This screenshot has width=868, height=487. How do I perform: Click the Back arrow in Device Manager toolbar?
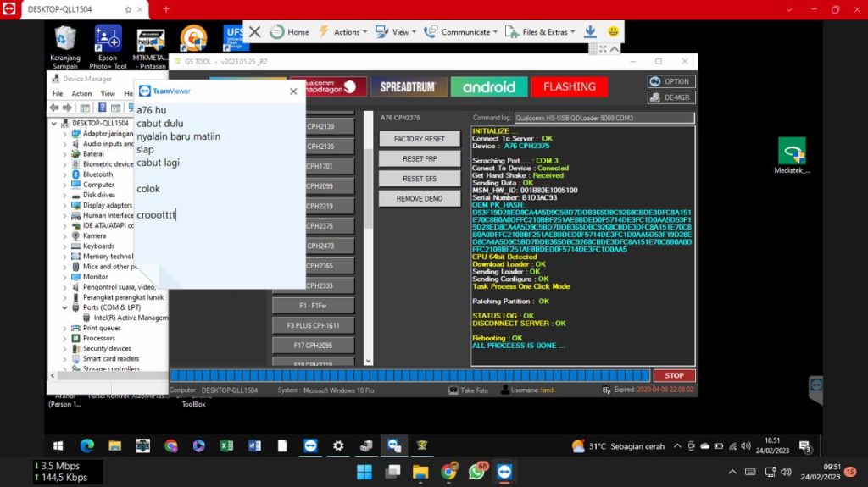54,108
